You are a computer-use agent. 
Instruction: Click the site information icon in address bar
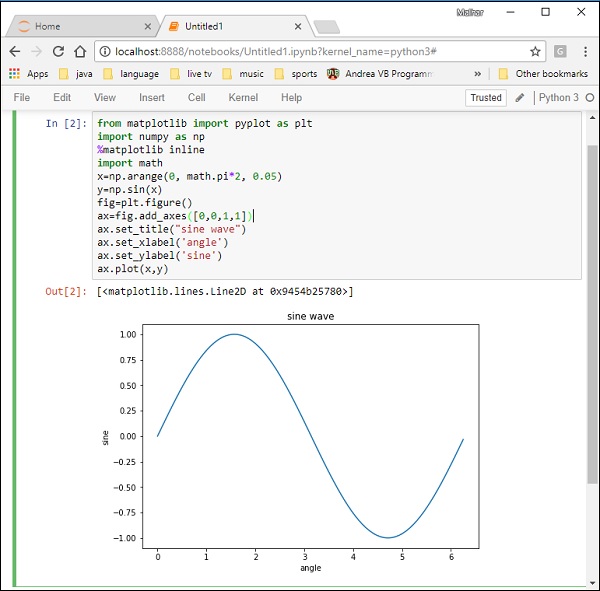(105, 51)
